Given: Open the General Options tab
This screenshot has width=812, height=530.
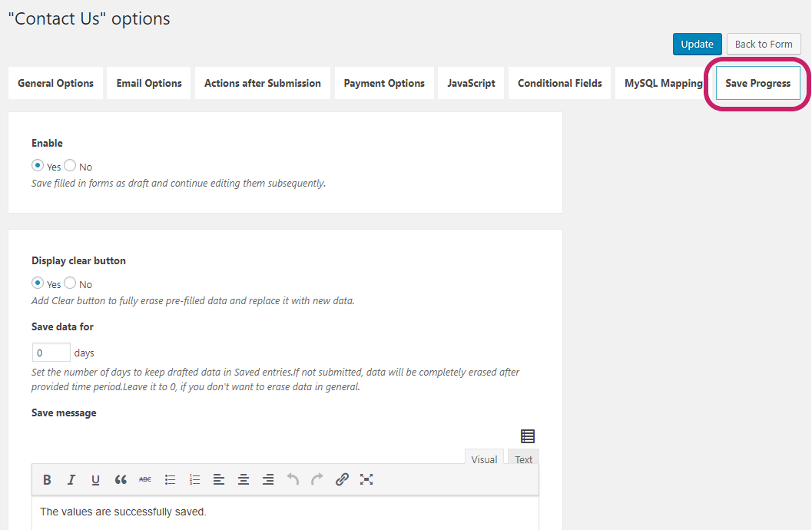Looking at the screenshot, I should pos(55,83).
